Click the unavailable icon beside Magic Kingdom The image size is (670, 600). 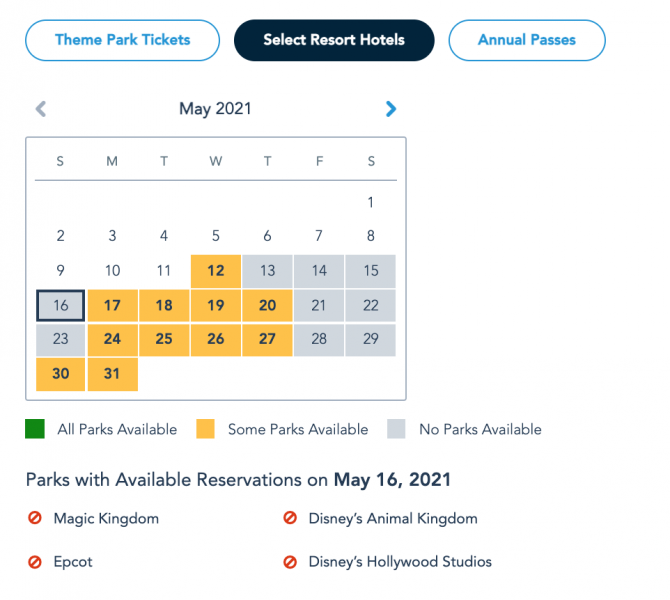[x=36, y=519]
